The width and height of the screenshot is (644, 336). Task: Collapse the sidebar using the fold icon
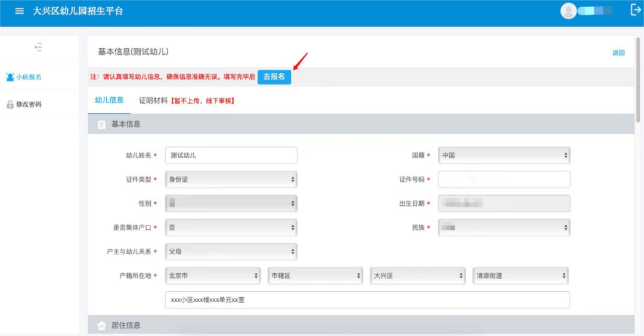[39, 47]
